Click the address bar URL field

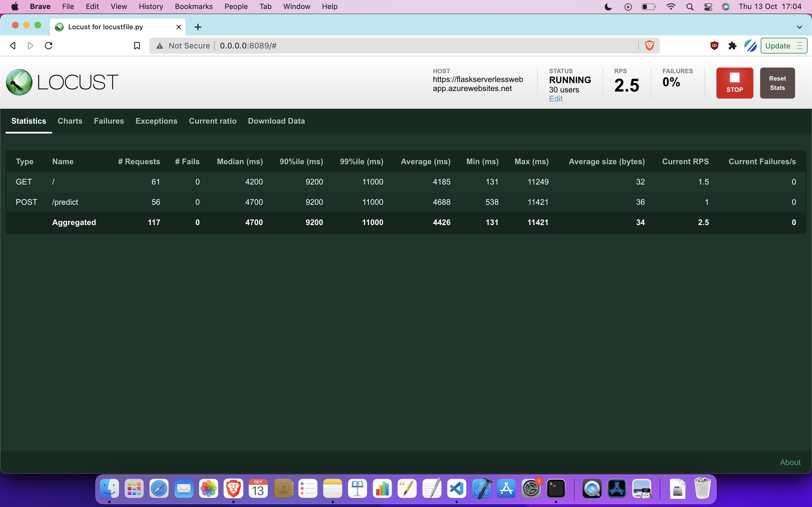pyautogui.click(x=403, y=46)
